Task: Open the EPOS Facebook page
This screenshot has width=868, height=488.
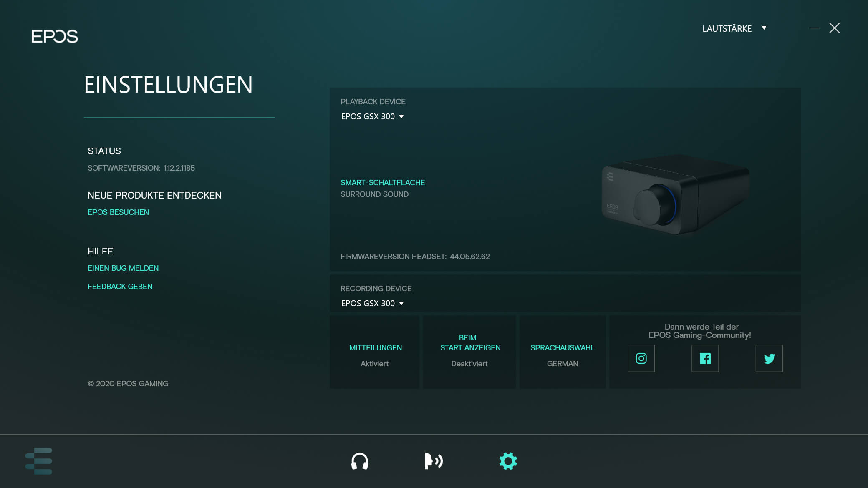Action: (x=705, y=358)
